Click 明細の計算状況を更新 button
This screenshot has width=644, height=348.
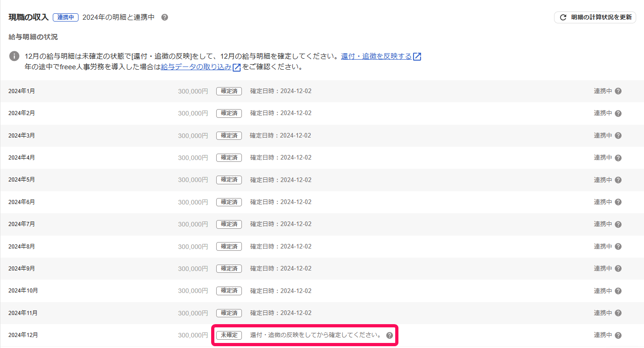point(595,17)
